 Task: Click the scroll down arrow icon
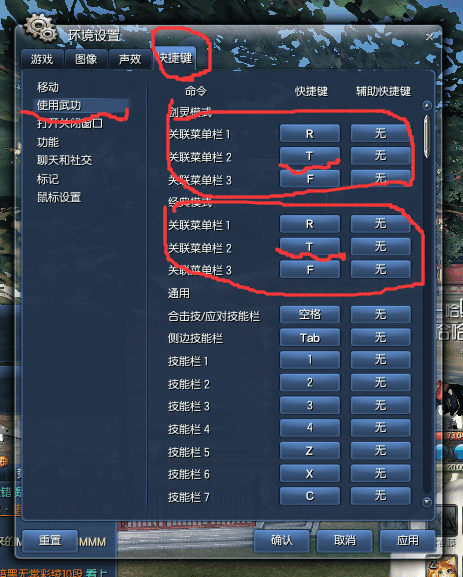pos(427,501)
